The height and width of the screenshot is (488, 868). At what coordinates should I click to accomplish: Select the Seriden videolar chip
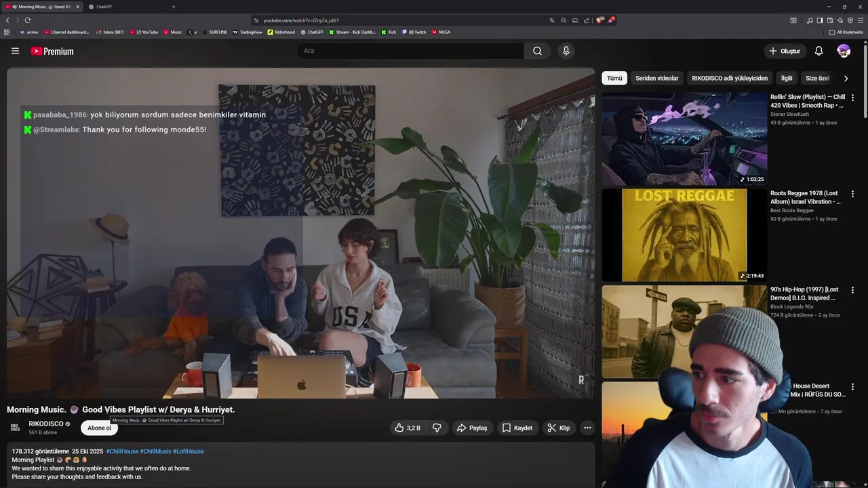pyautogui.click(x=657, y=78)
